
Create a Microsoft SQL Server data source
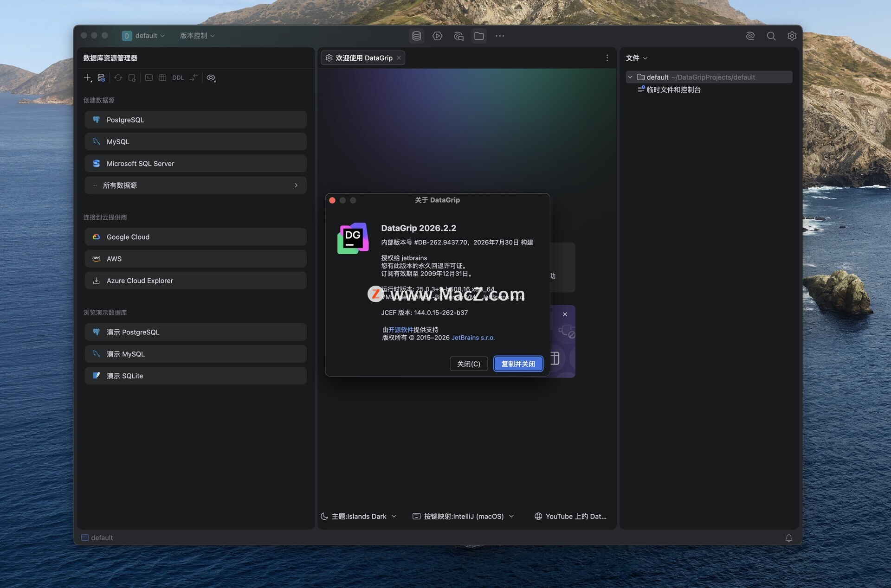tap(195, 164)
